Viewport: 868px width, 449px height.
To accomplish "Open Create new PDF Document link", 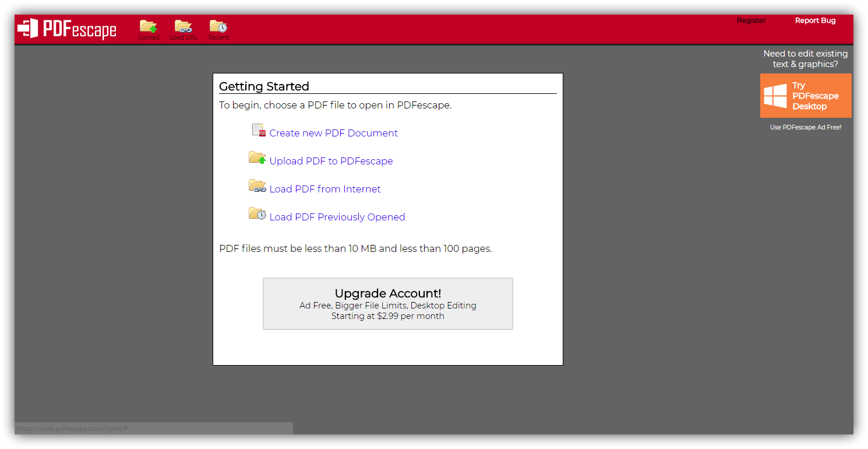I will click(333, 133).
